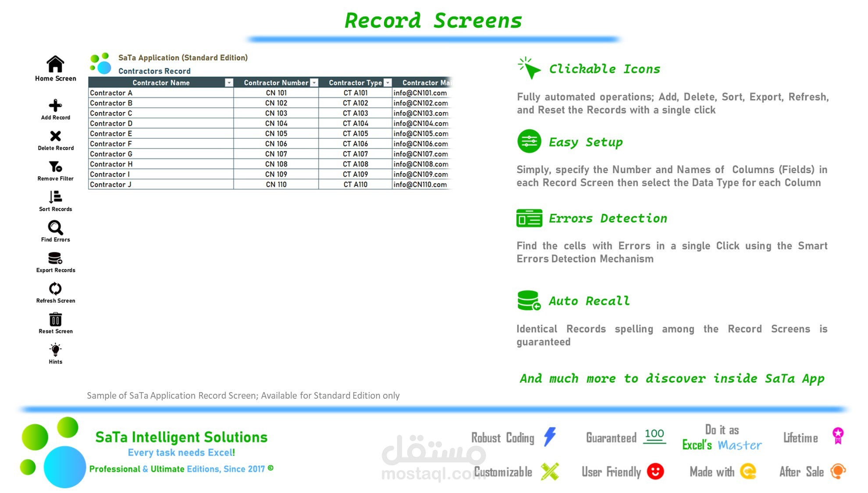Go to the Home Screen icon
868x493 pixels.
(55, 64)
